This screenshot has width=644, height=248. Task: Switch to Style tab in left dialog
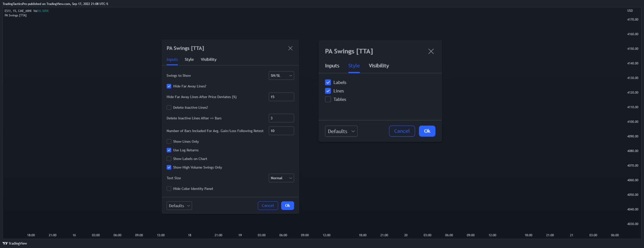point(189,59)
